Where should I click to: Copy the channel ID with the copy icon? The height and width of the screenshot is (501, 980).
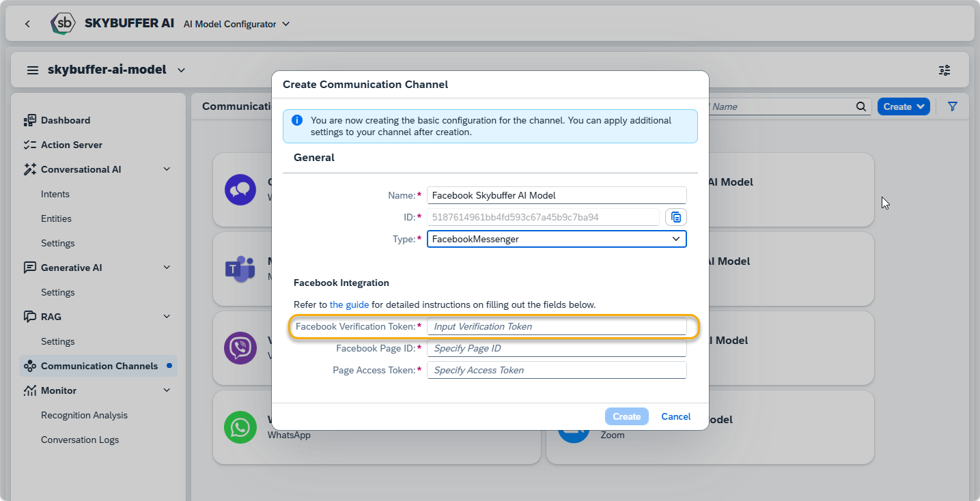[676, 217]
